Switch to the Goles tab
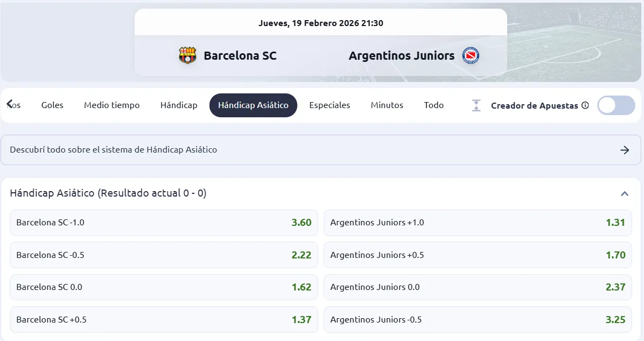 (x=52, y=105)
